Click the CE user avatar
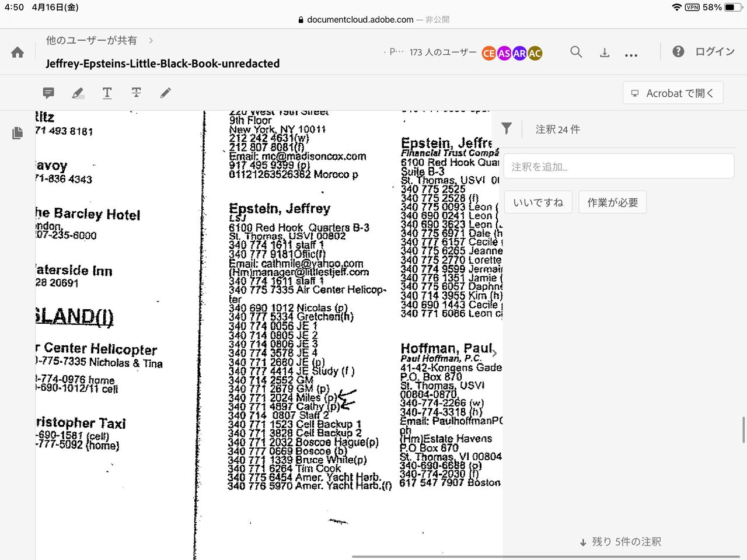Screen dimensions: 747x560 [489, 53]
